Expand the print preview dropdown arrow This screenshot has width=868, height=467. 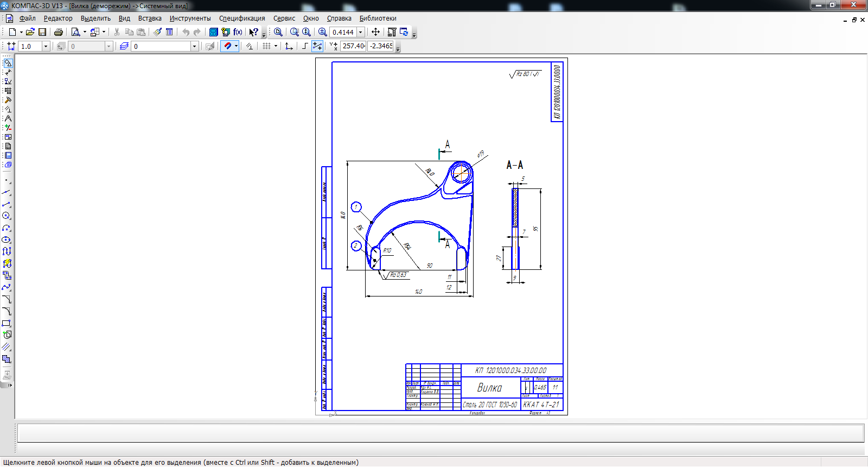[x=85, y=32]
